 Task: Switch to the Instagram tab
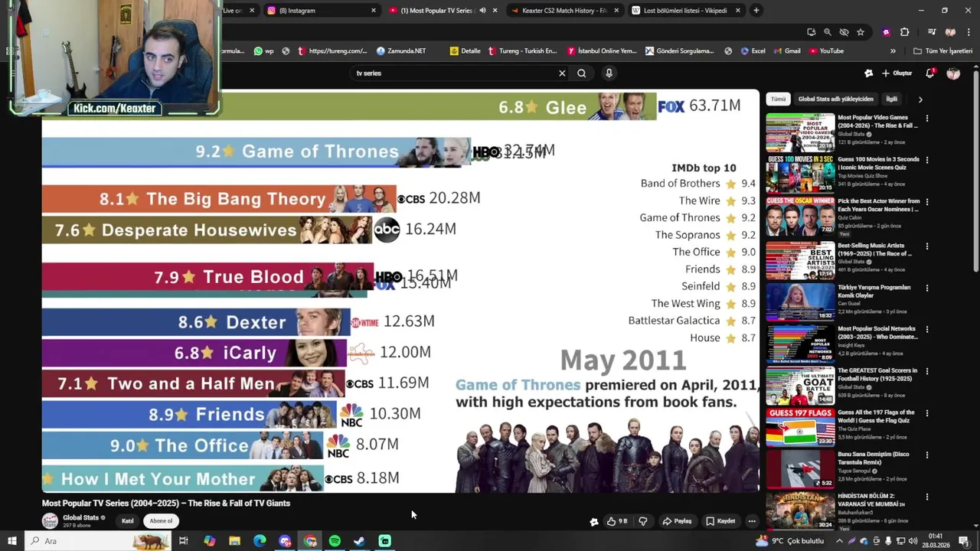pyautogui.click(x=322, y=11)
